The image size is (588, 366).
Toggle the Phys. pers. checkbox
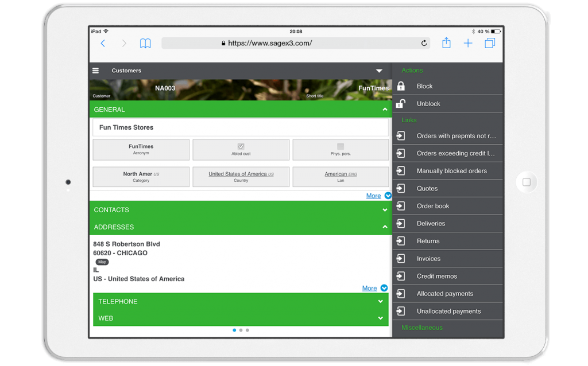tap(341, 146)
